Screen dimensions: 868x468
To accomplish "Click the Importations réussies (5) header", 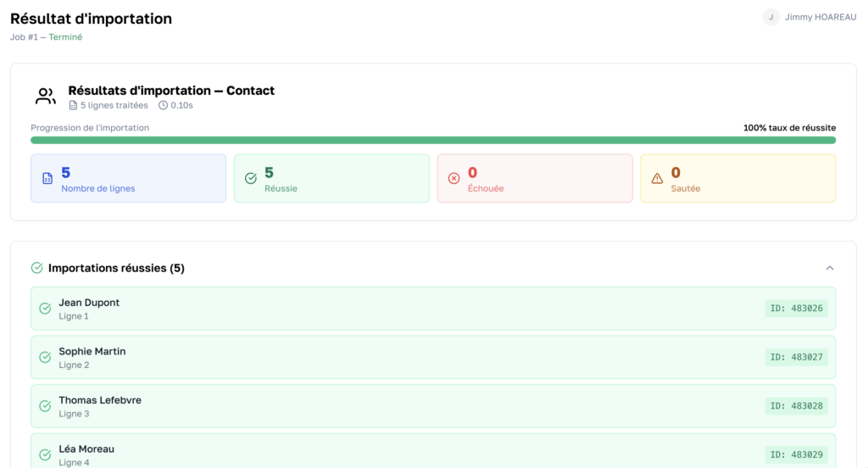I will click(116, 268).
